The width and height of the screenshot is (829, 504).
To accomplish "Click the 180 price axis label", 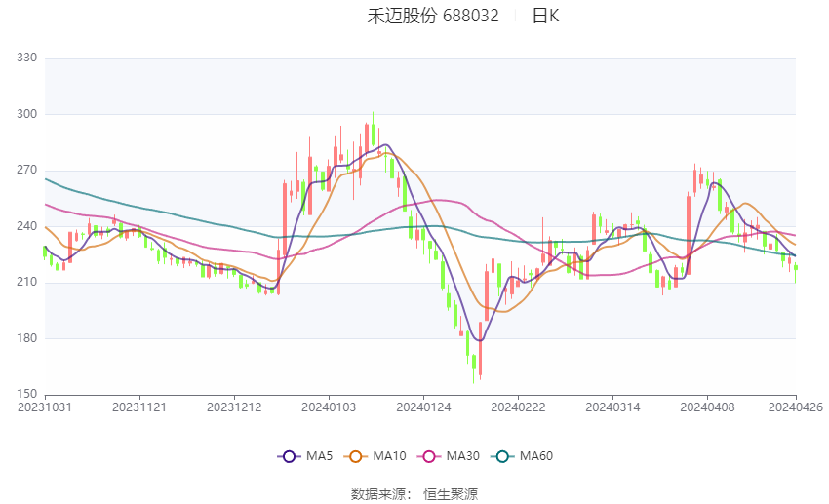I will [x=27, y=338].
